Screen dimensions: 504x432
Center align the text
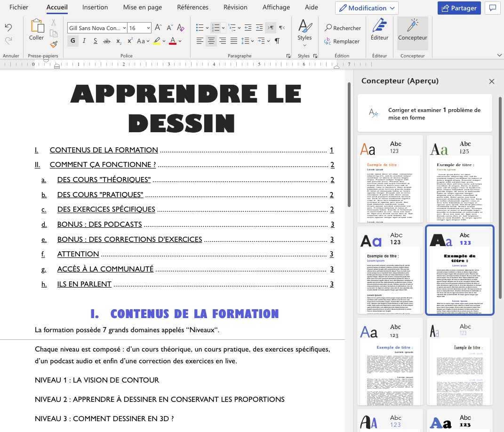(211, 41)
